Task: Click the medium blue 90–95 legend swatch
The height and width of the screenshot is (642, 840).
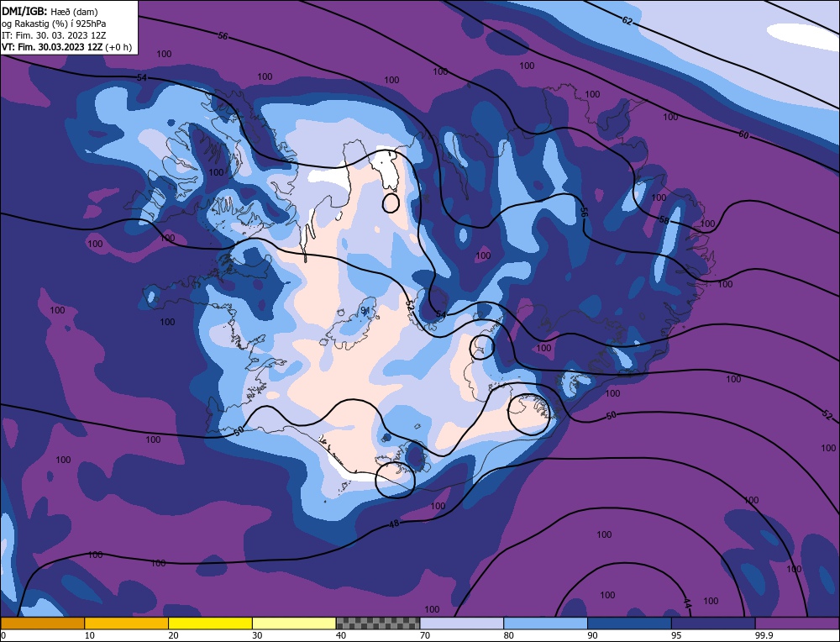Action: click(629, 624)
